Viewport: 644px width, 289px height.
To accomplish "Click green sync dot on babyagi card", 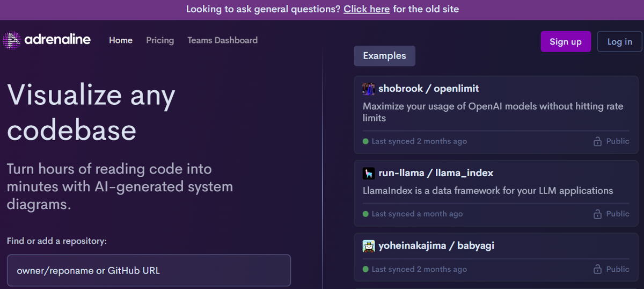I will click(365, 269).
